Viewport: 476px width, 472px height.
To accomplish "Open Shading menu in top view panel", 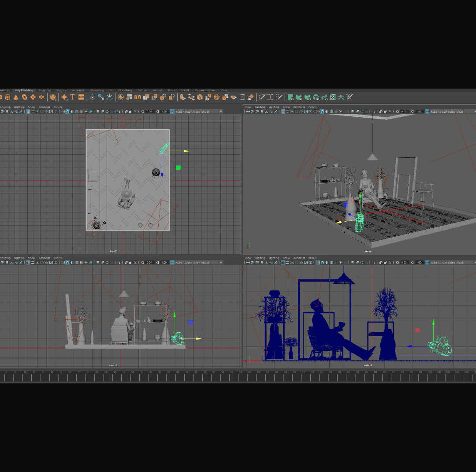I will point(5,107).
